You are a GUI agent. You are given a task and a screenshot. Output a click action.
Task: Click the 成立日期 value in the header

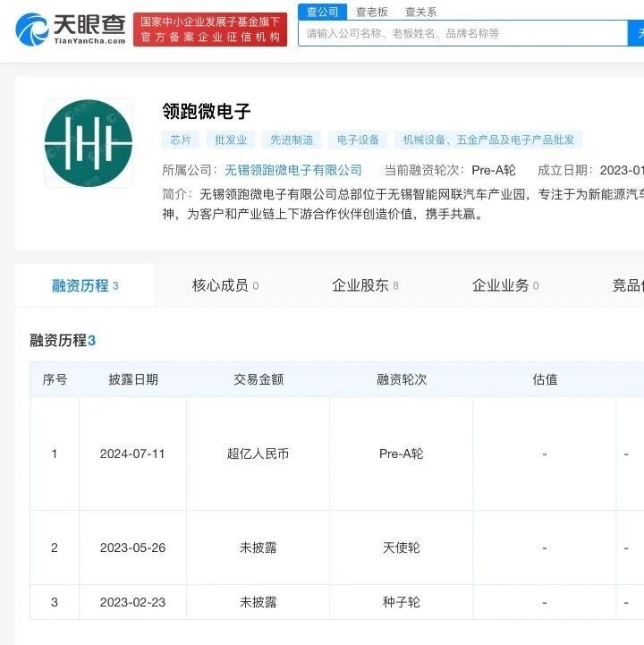[622, 170]
